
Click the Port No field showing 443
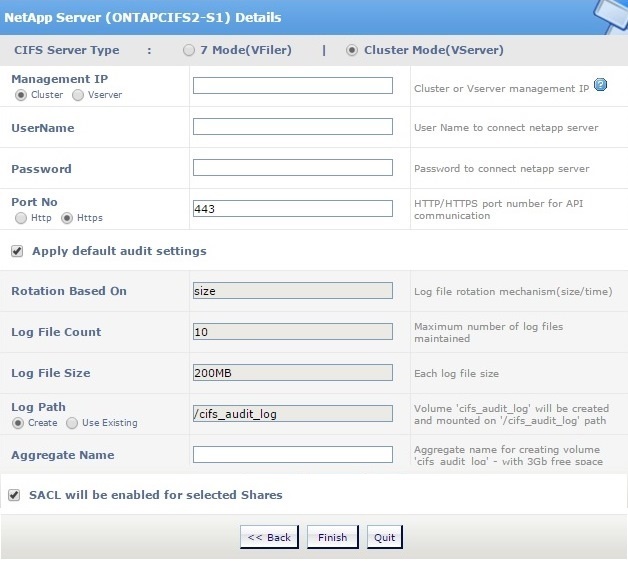click(x=293, y=209)
